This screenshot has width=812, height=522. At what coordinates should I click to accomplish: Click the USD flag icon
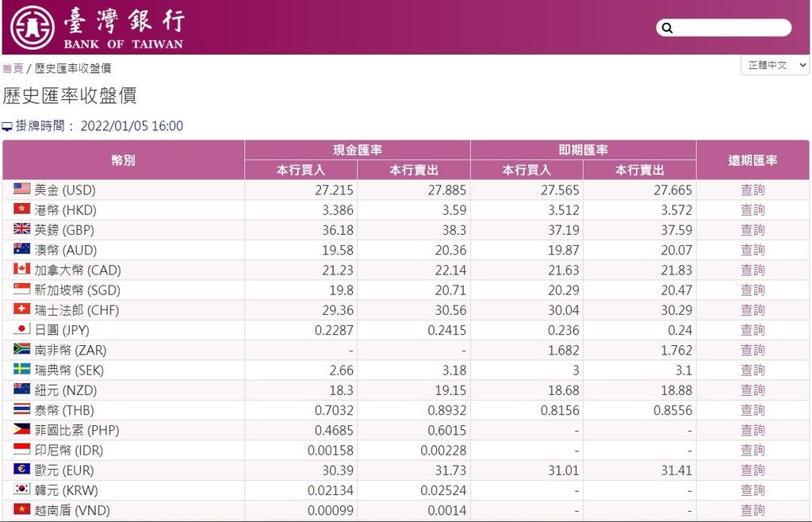tap(21, 189)
